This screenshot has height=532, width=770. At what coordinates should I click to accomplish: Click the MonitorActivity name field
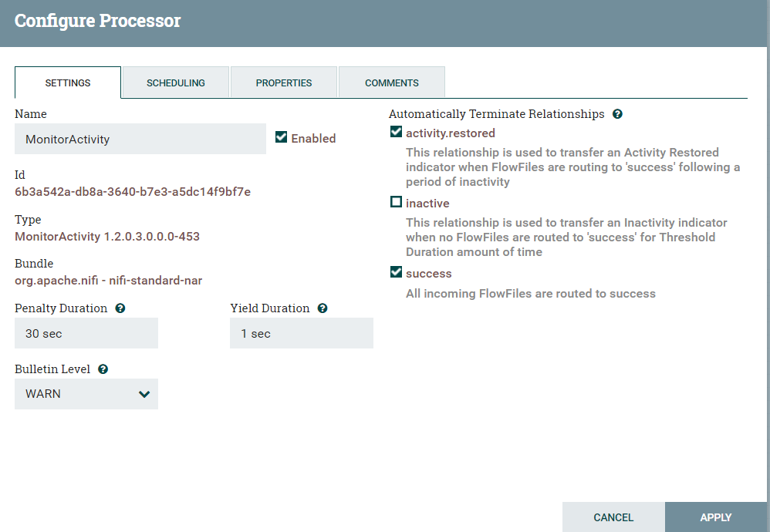pos(140,139)
